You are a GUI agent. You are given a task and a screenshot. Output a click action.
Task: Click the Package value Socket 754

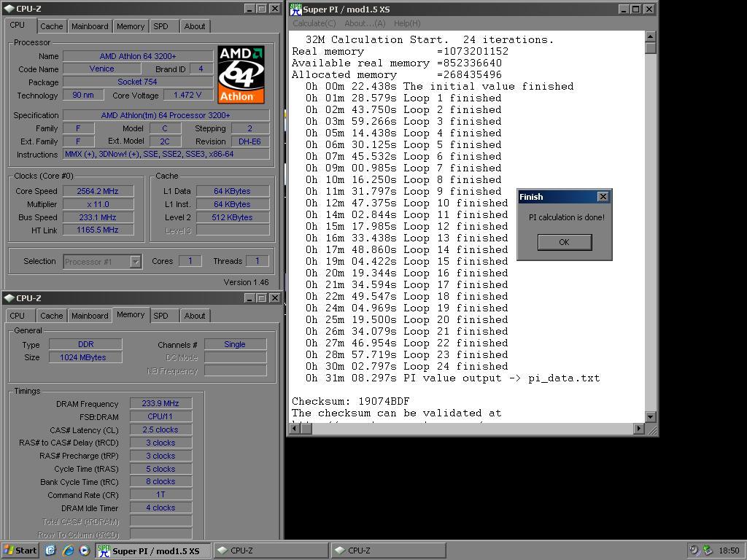138,82
